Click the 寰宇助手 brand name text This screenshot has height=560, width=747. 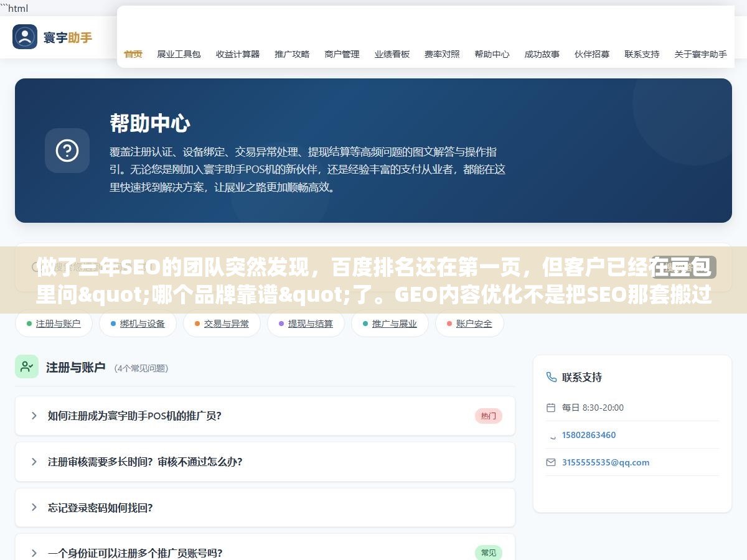tap(68, 37)
